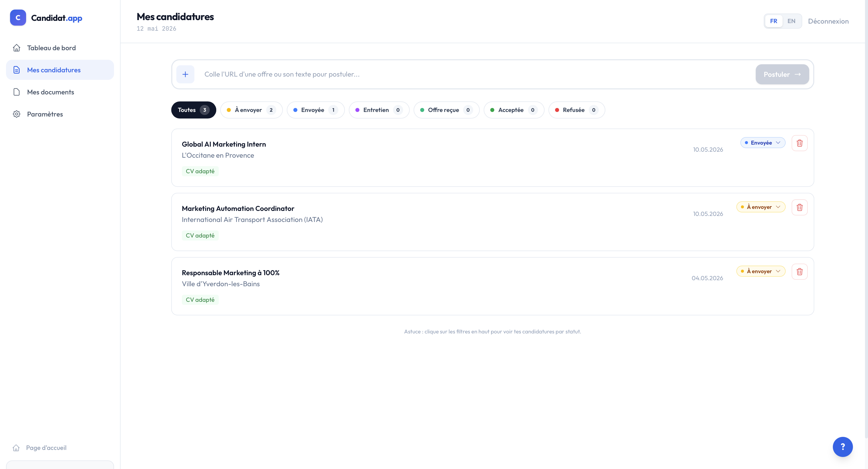
Task: Click the Postuler button
Action: click(x=782, y=75)
